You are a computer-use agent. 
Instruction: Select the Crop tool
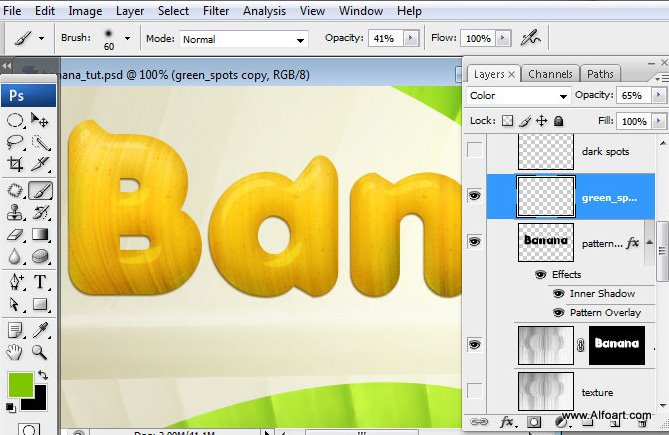[x=15, y=164]
